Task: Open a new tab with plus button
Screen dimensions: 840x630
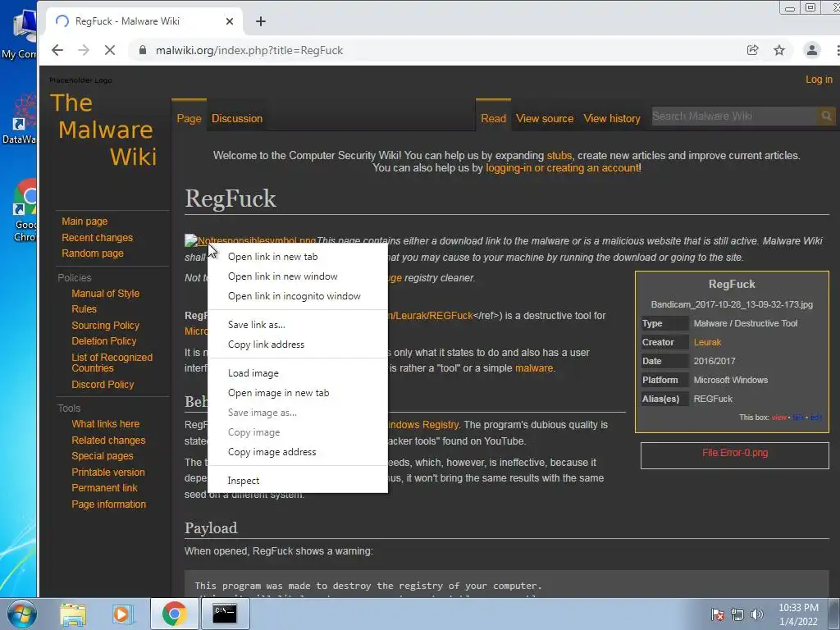Action: 261,21
